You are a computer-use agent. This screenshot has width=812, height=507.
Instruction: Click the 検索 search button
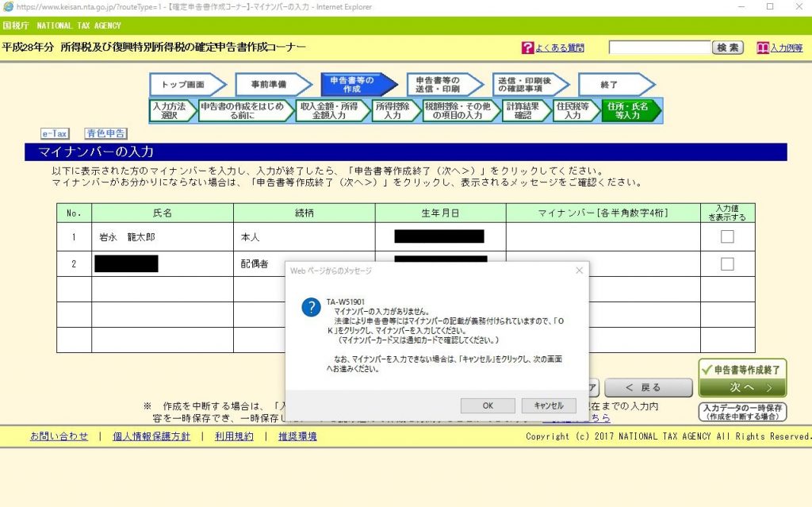(728, 48)
